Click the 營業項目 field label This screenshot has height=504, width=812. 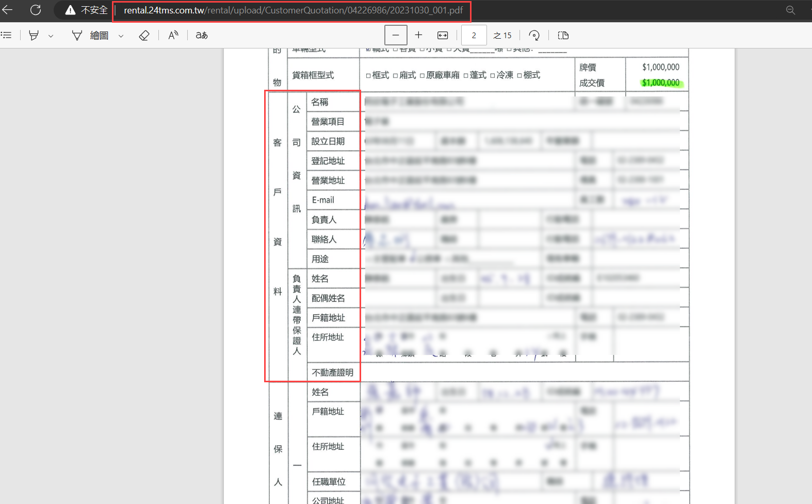(328, 122)
